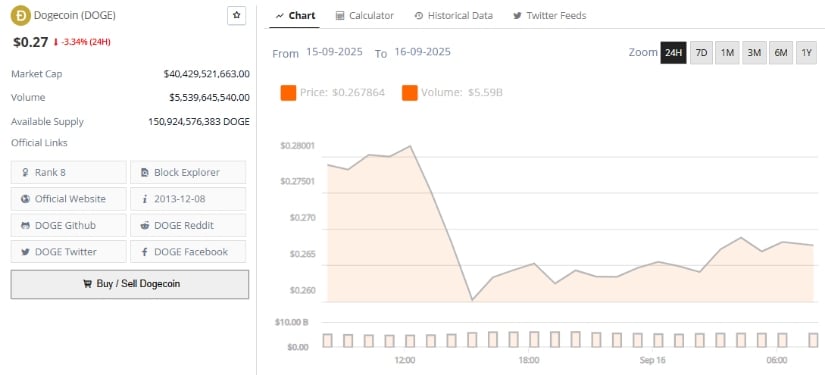
Task: Open the DOGE Reddit link
Action: point(188,225)
